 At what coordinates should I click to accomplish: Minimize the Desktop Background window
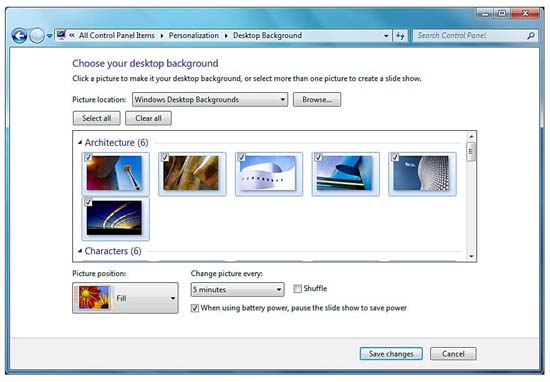pyautogui.click(x=485, y=14)
